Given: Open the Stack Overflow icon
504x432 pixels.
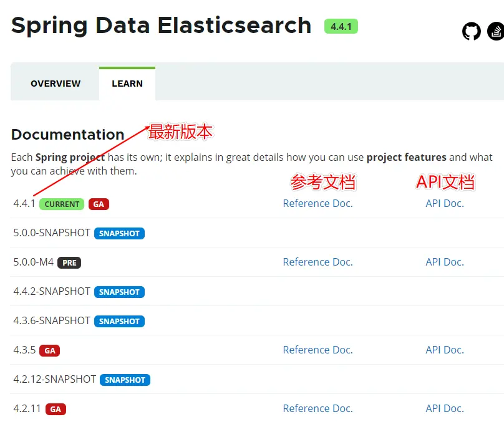Looking at the screenshot, I should pos(496,31).
